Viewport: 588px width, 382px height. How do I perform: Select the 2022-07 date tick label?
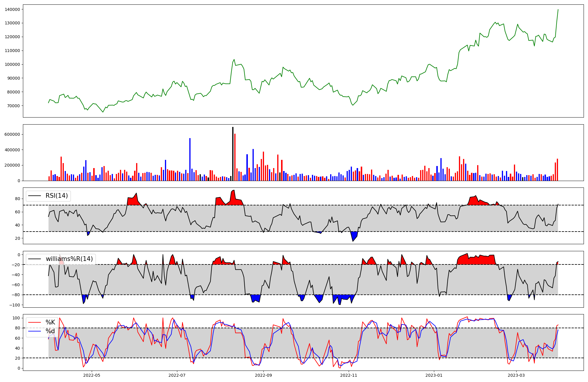click(177, 375)
